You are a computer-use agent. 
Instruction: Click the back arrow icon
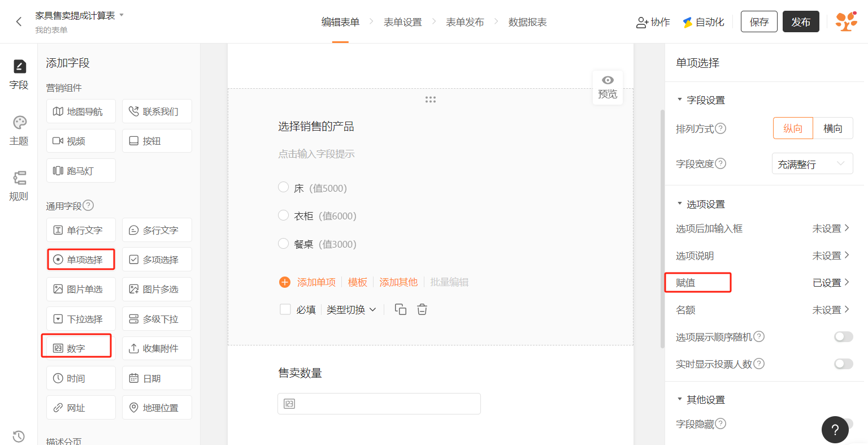(19, 21)
